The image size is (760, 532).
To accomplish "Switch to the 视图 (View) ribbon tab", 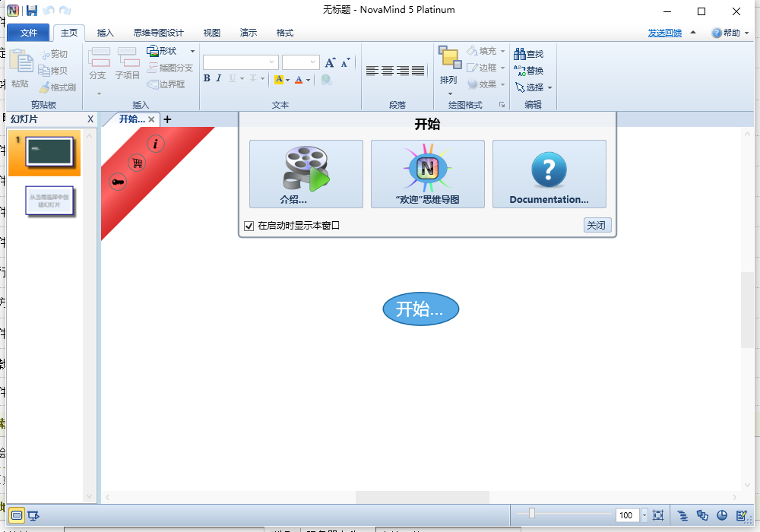I will tap(212, 33).
